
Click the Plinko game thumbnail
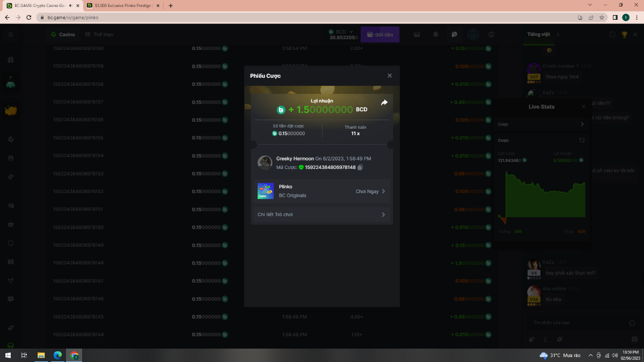click(x=266, y=191)
